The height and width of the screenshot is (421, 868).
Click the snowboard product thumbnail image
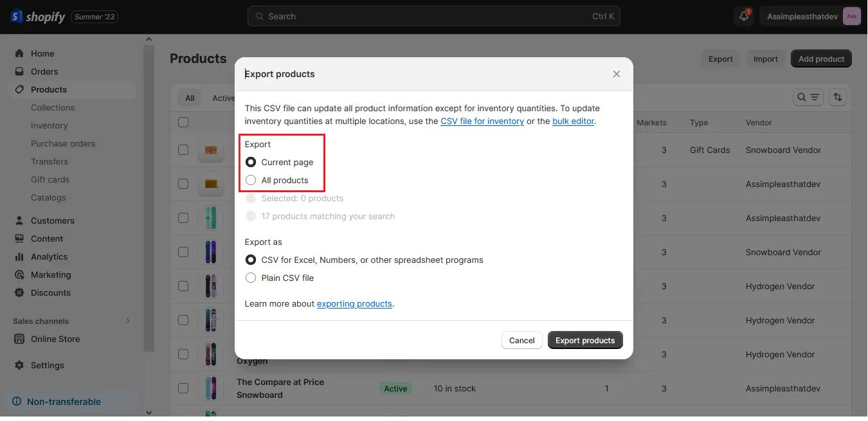(211, 388)
